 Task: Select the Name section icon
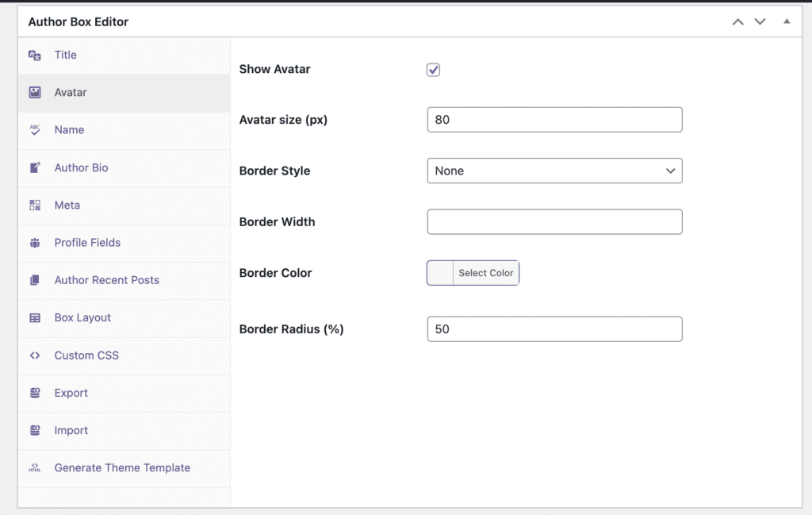(34, 129)
